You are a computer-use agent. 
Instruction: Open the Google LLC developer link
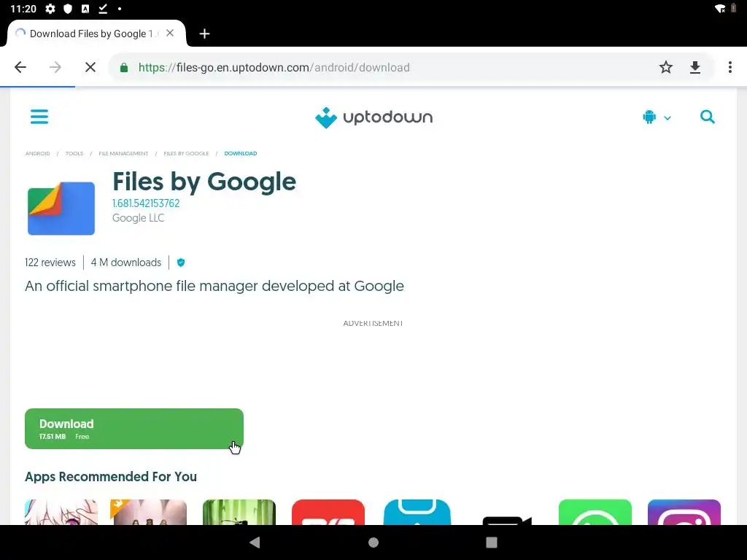pyautogui.click(x=138, y=218)
